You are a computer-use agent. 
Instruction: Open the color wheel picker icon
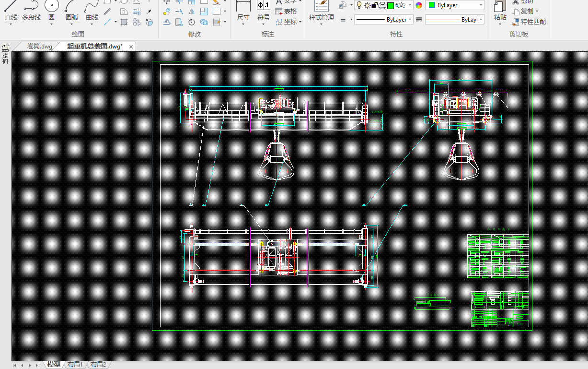(x=419, y=5)
